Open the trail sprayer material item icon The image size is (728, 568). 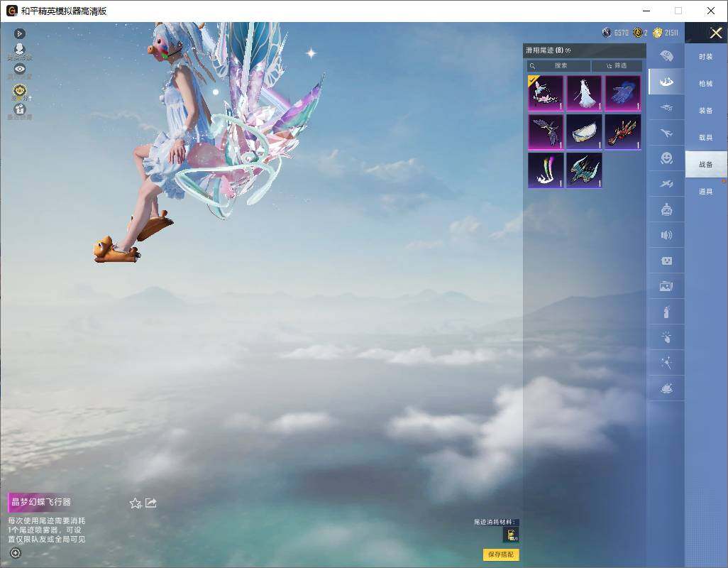tap(511, 535)
